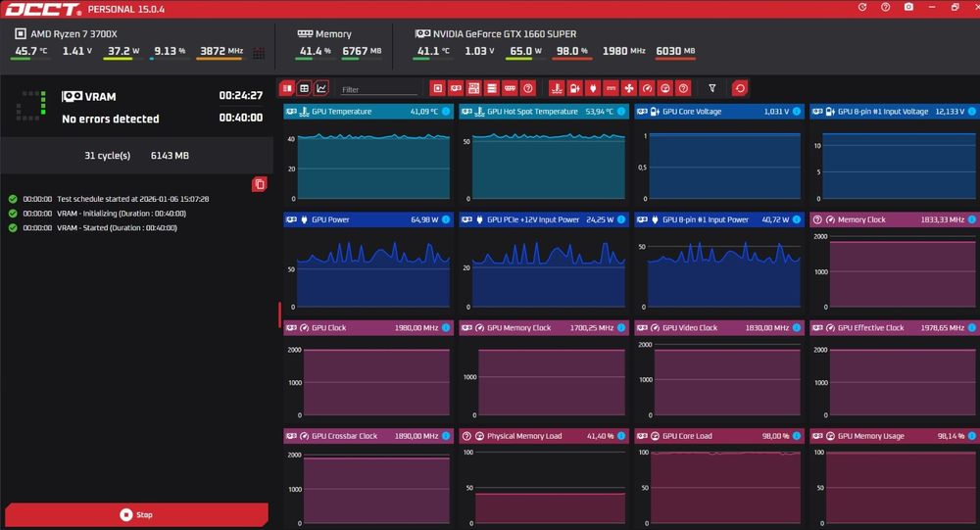
Task: Toggle the fan sensor type filter
Action: pos(629,88)
